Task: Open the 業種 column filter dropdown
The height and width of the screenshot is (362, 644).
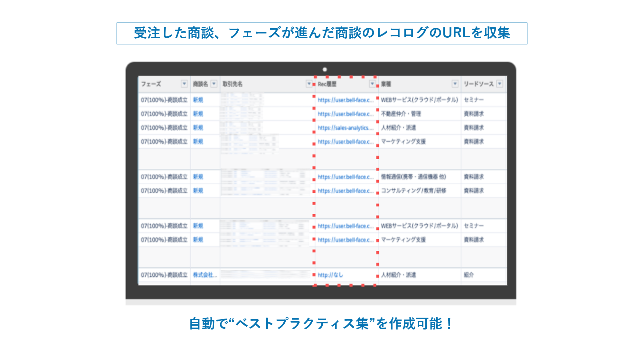Action: tap(455, 84)
